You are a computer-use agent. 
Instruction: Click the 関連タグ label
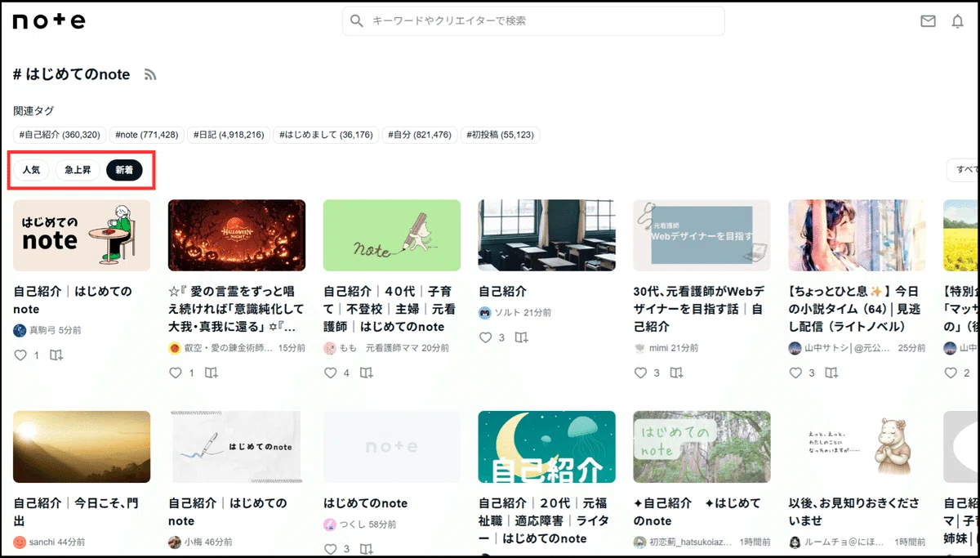(33, 110)
